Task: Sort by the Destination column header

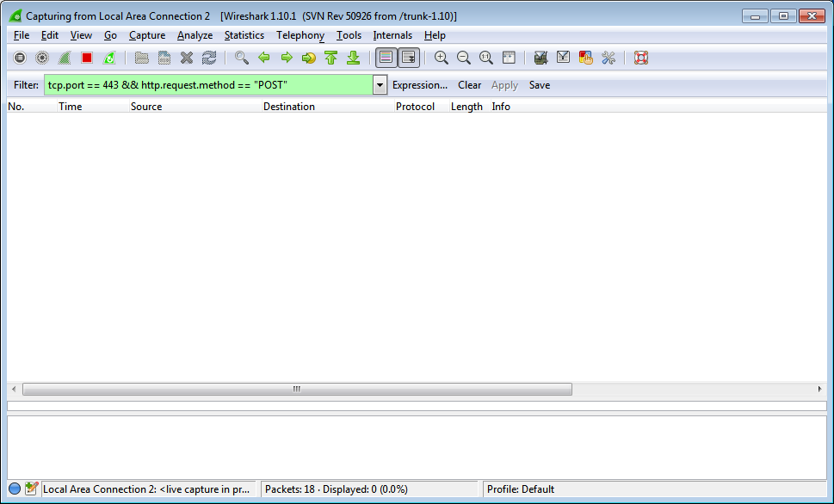Action: coord(328,107)
